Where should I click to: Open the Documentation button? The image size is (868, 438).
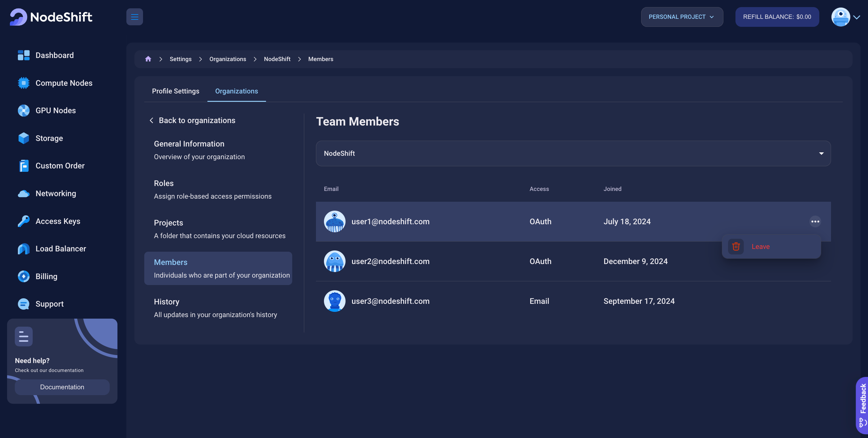pyautogui.click(x=62, y=387)
